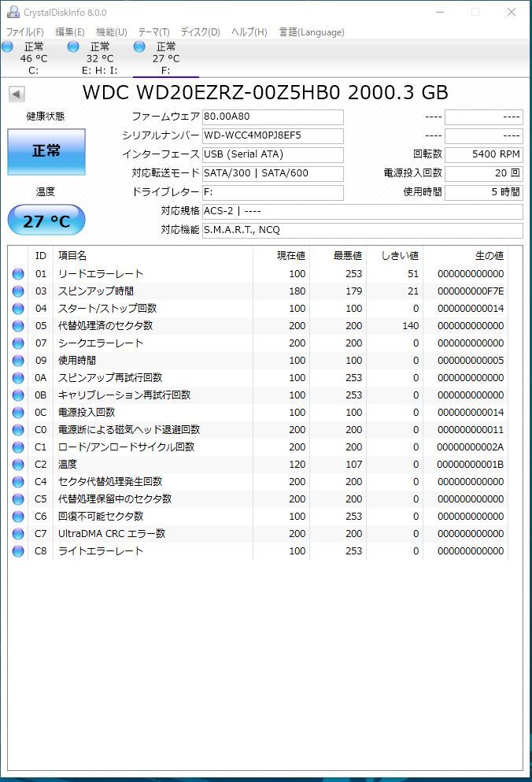Click the rotation rate value 5400 RPM
This screenshot has height=782, width=532.
(x=484, y=154)
